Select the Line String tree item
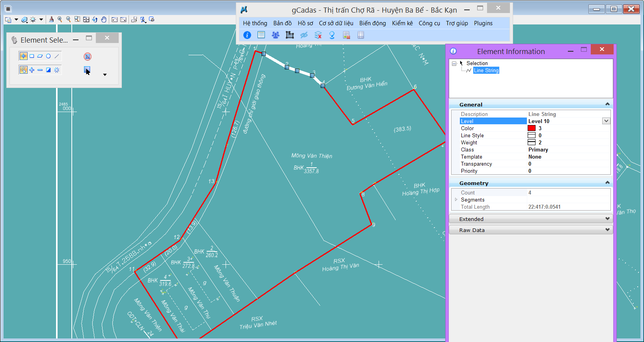 [486, 70]
